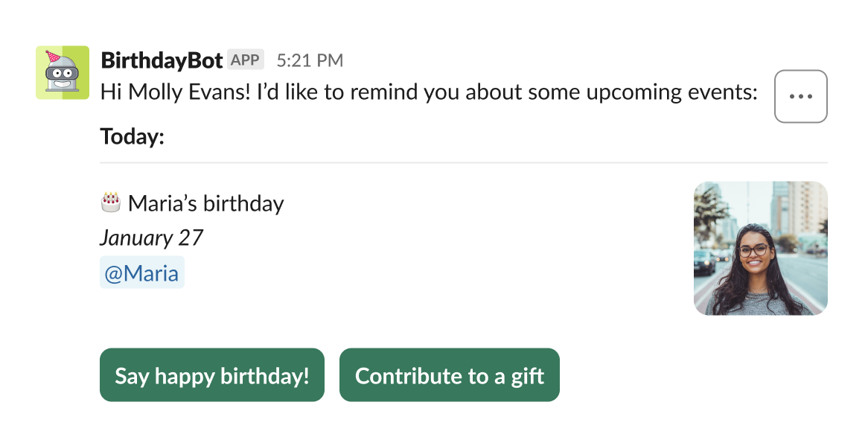The height and width of the screenshot is (443, 868).
Task: Click the APP badge beside BirthdayBot
Action: (x=246, y=58)
